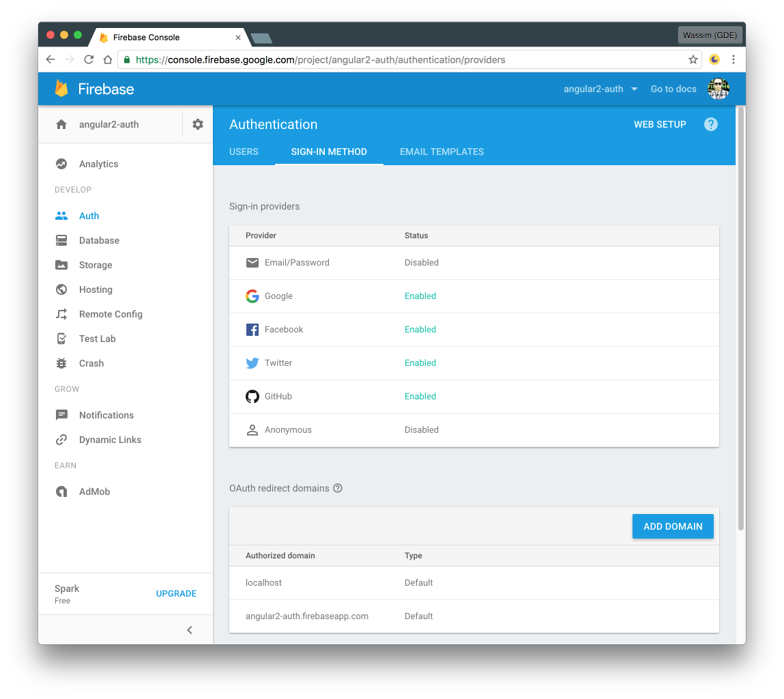Click the page vertical scrollbar

[740, 319]
